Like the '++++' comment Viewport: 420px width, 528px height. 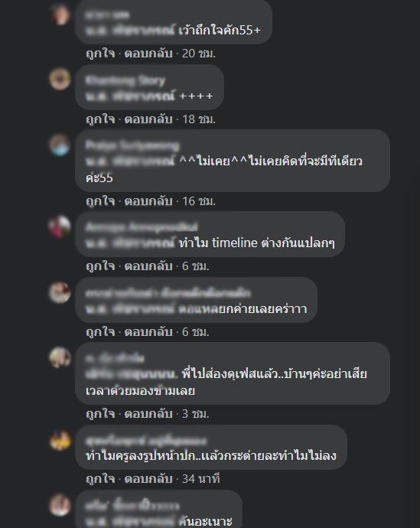coord(100,119)
